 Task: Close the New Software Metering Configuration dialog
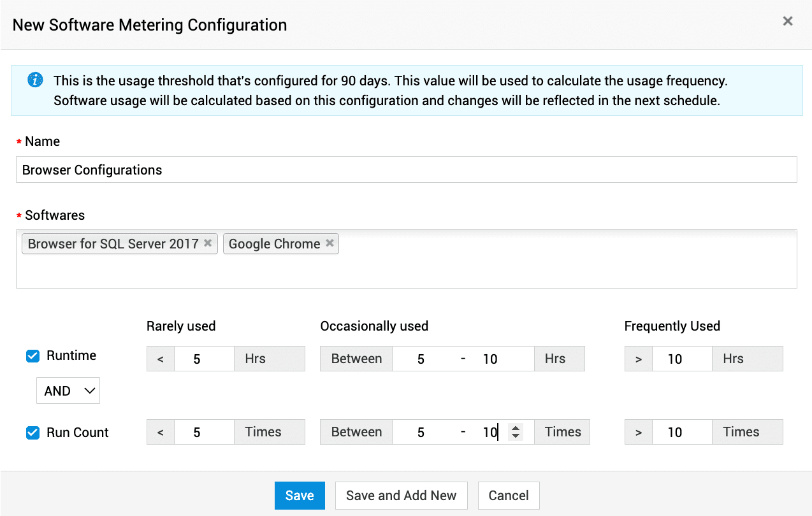(788, 21)
